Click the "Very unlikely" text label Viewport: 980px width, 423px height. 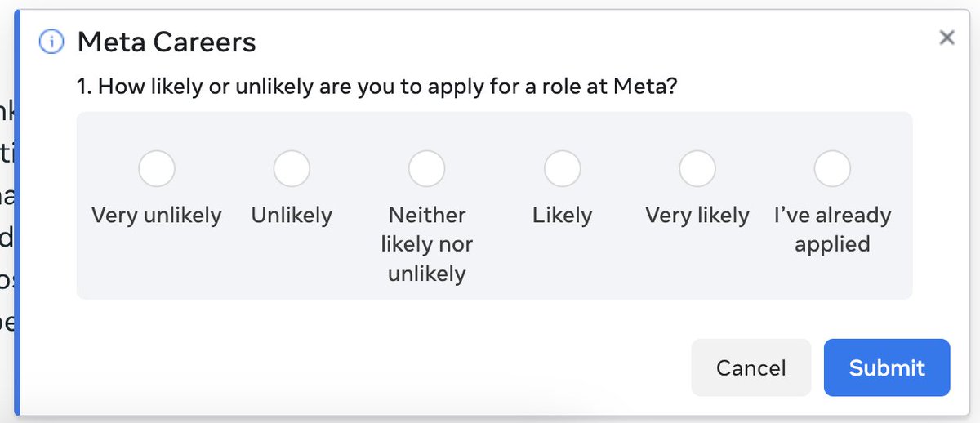point(157,216)
